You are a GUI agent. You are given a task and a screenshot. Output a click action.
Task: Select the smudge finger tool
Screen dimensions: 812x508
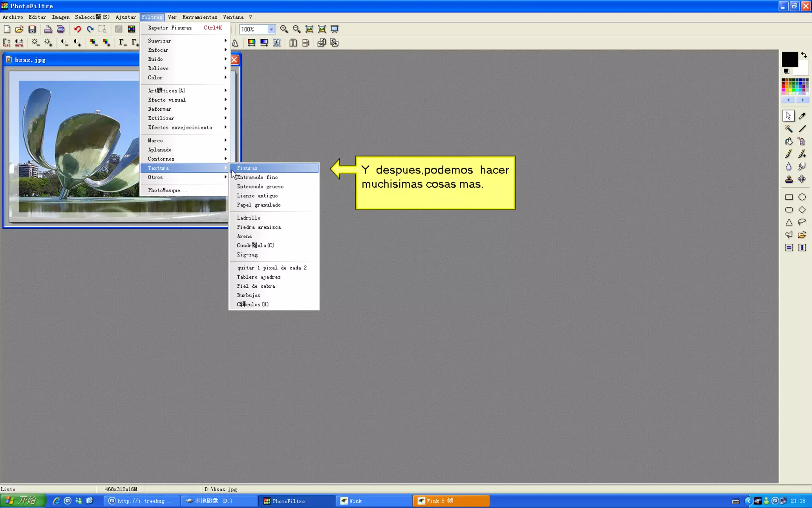[x=802, y=167]
